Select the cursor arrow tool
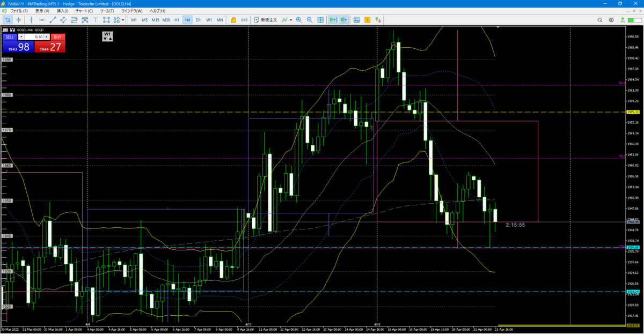The height and width of the screenshot is (334, 644). point(8,20)
